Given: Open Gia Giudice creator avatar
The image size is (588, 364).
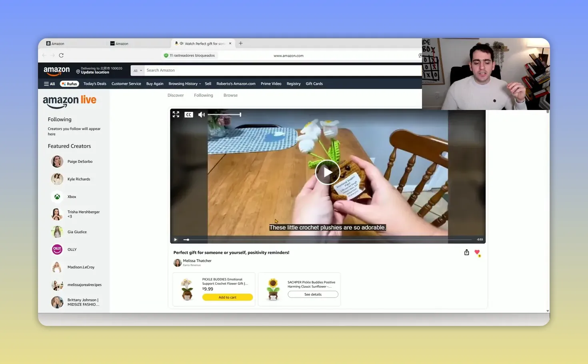Looking at the screenshot, I should pyautogui.click(x=57, y=232).
